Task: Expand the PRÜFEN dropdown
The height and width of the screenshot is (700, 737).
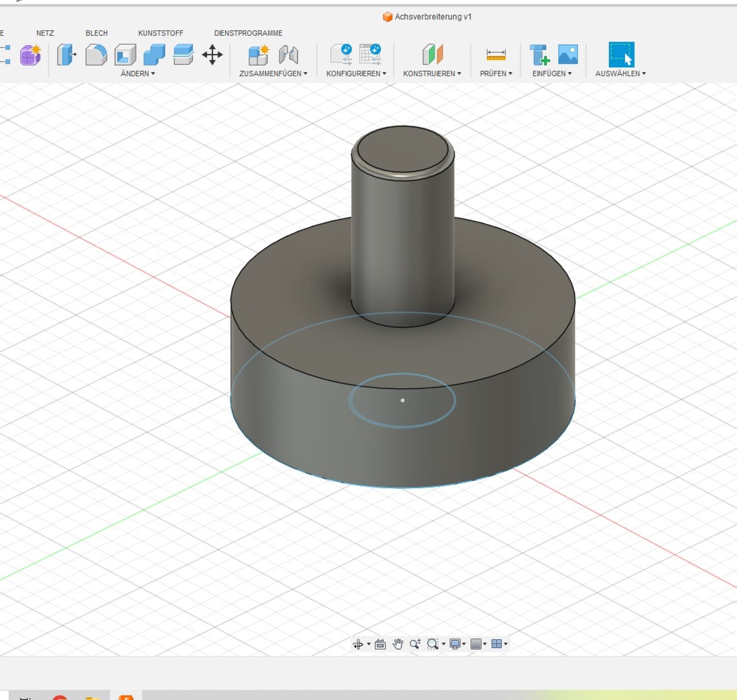Action: (x=496, y=74)
